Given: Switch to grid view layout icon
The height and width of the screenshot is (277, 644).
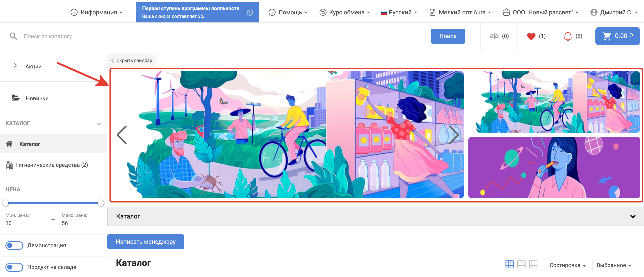Looking at the screenshot, I should click(509, 264).
